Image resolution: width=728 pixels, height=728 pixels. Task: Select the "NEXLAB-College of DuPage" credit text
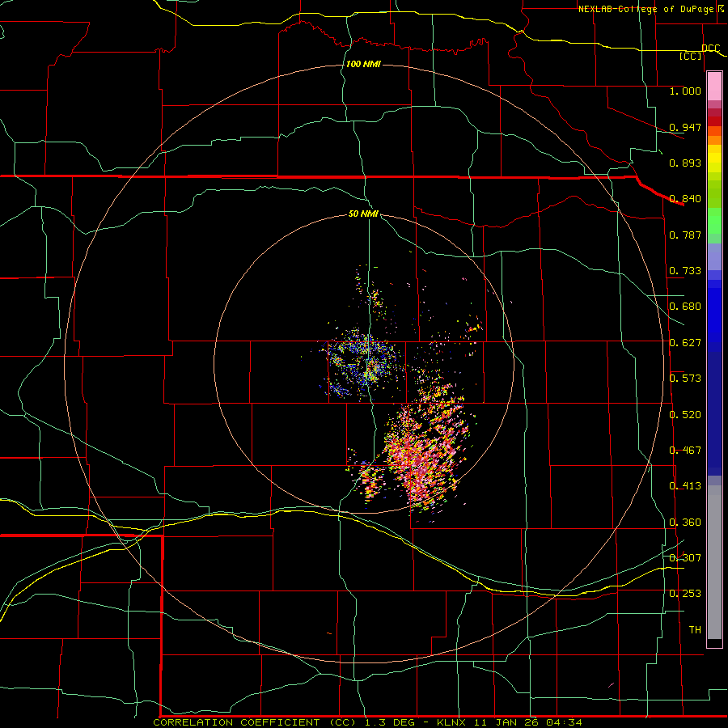[x=645, y=9]
